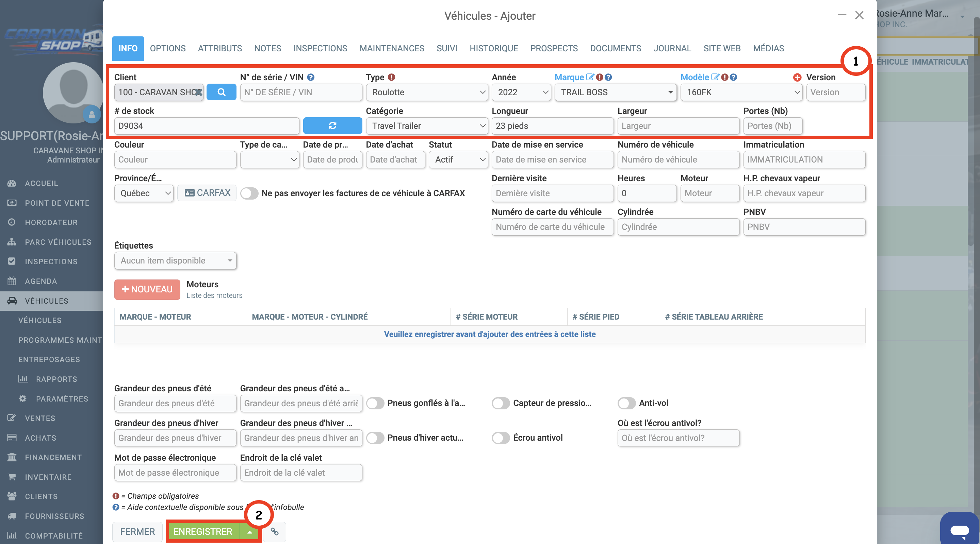980x544 pixels.
Task: Open the Catégorie dropdown showing Travel Trailer
Action: click(x=427, y=126)
